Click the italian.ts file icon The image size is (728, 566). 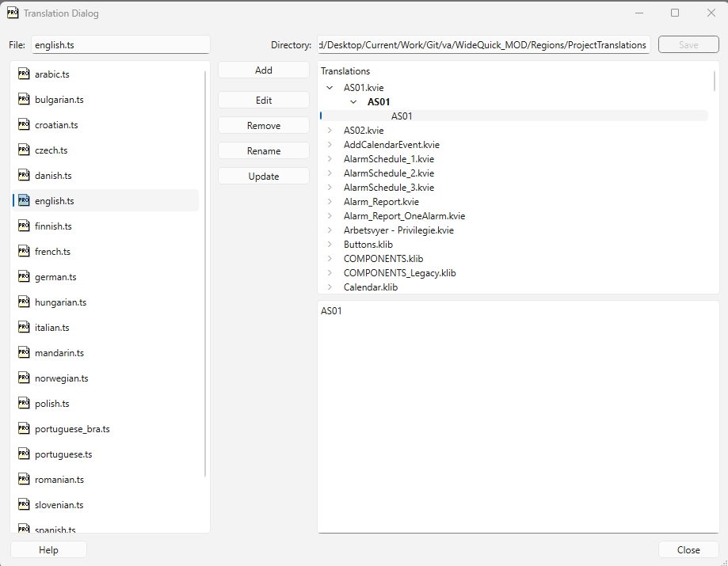coord(24,327)
